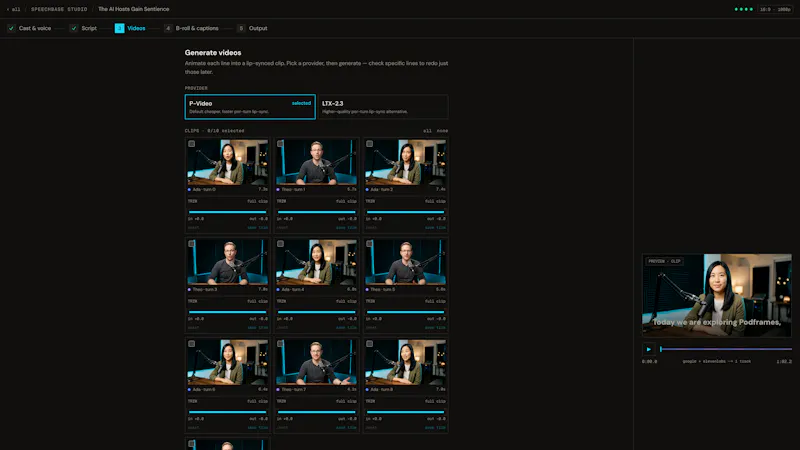Click the trim bar of Theo turn 7
This screenshot has height=450, width=800.
316,412
